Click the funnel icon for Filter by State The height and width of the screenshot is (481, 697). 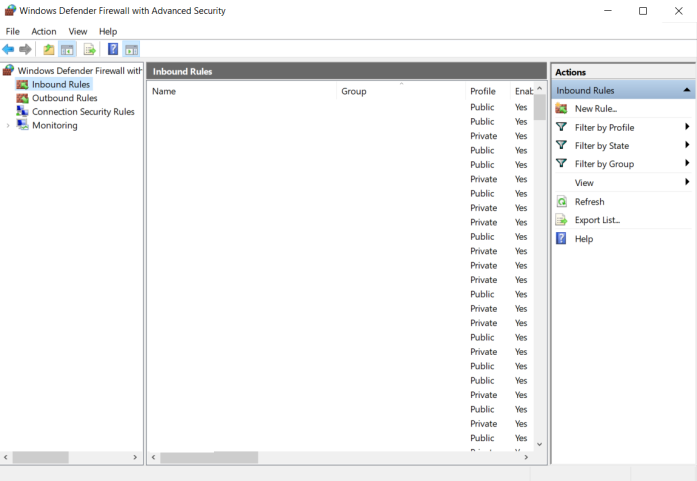561,145
